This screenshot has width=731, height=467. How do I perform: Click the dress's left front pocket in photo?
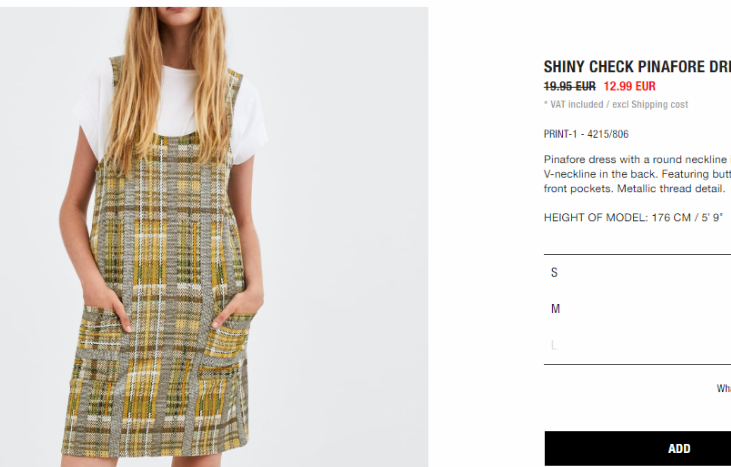[102, 334]
